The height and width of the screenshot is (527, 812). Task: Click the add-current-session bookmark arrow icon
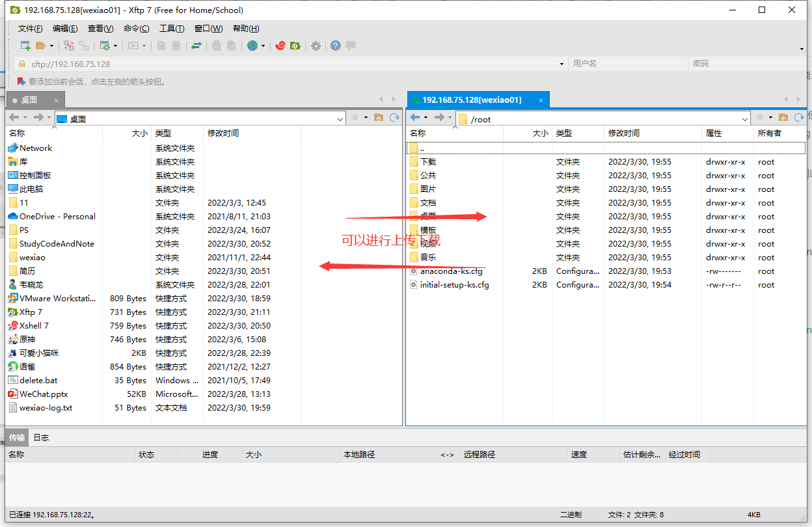click(x=21, y=81)
